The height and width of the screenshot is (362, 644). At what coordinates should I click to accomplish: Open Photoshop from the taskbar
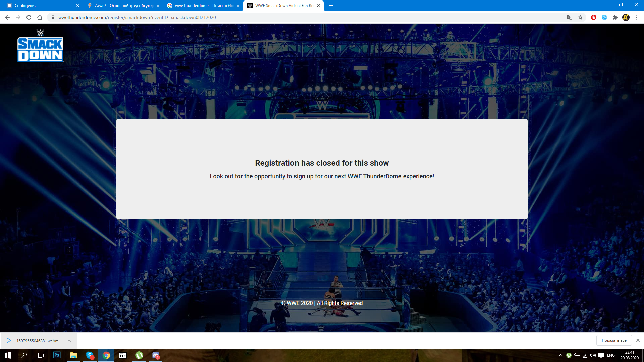(x=57, y=355)
